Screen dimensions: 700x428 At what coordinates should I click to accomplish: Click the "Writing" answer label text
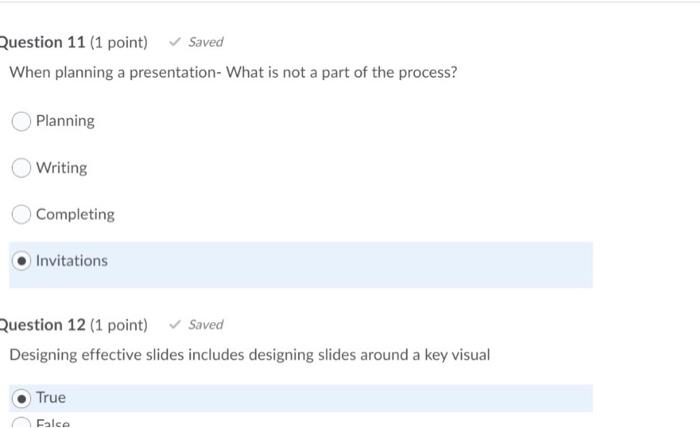[62, 168]
